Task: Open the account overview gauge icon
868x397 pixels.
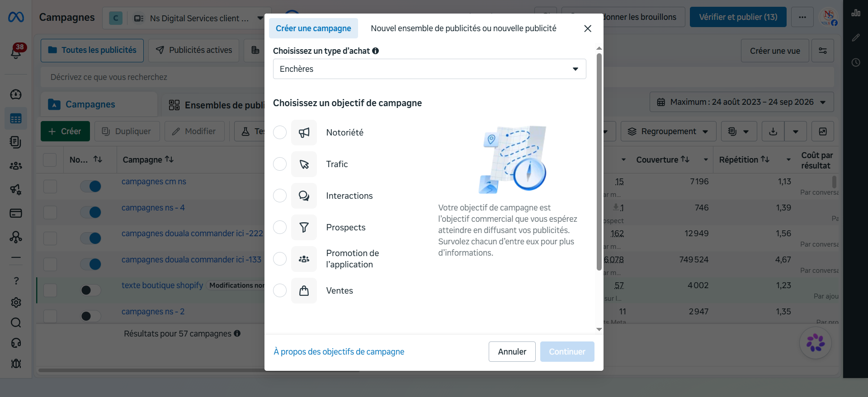Action: tap(16, 94)
